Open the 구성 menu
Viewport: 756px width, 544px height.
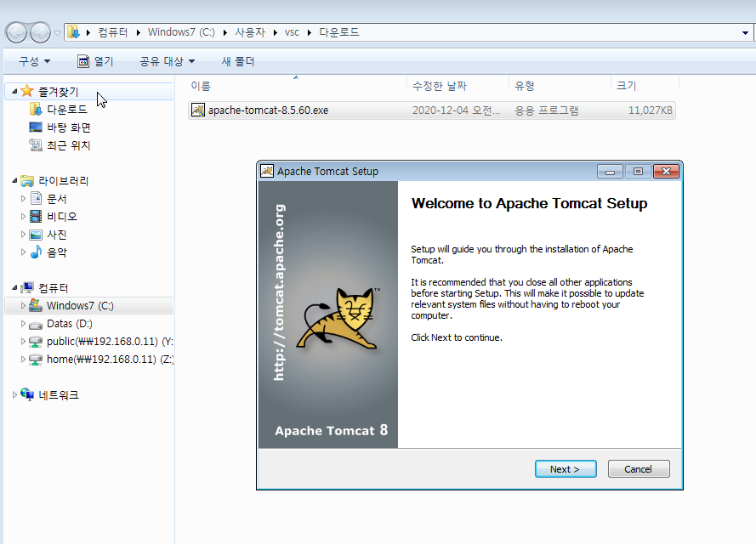pos(34,61)
